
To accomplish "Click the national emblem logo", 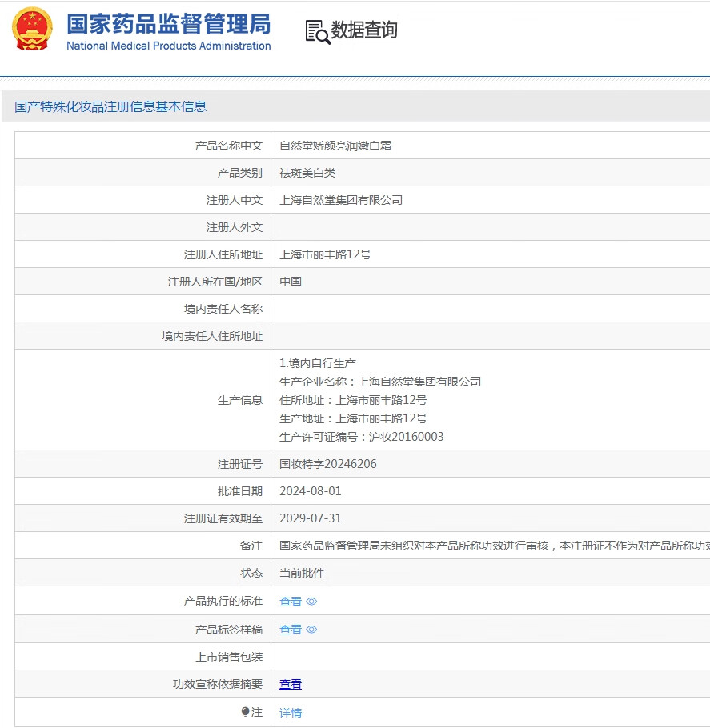I will pyautogui.click(x=32, y=29).
